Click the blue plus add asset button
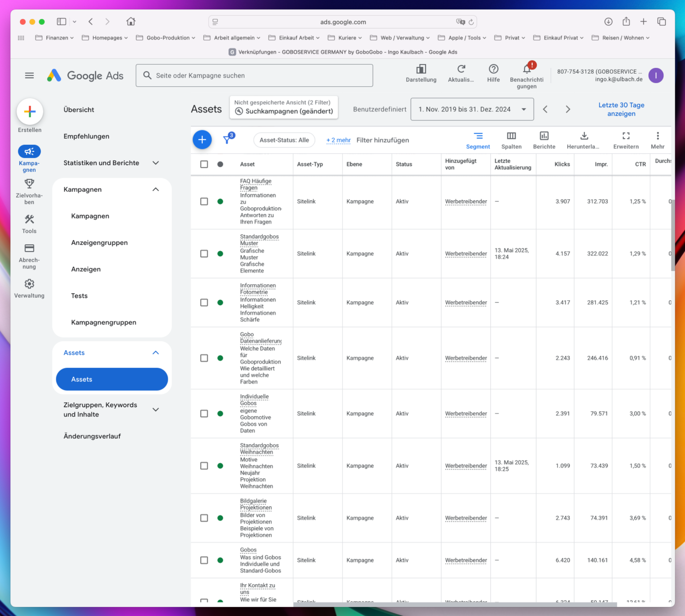 click(202, 140)
